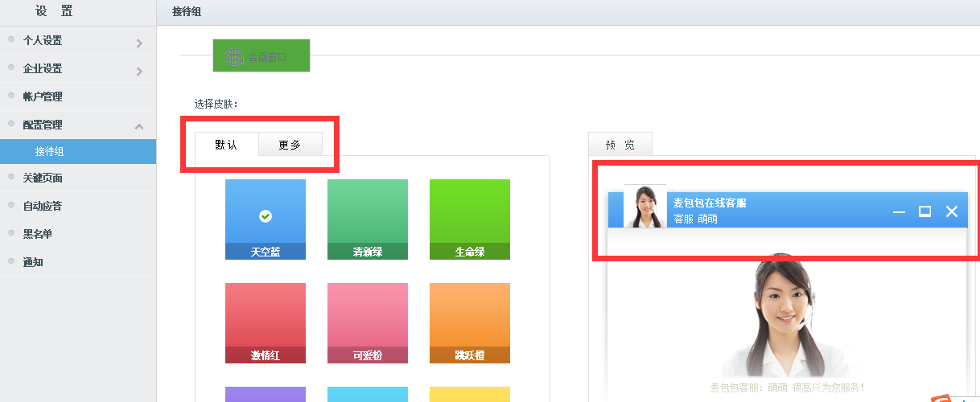Choose the 跳跃橙 skin swatch

[x=470, y=323]
